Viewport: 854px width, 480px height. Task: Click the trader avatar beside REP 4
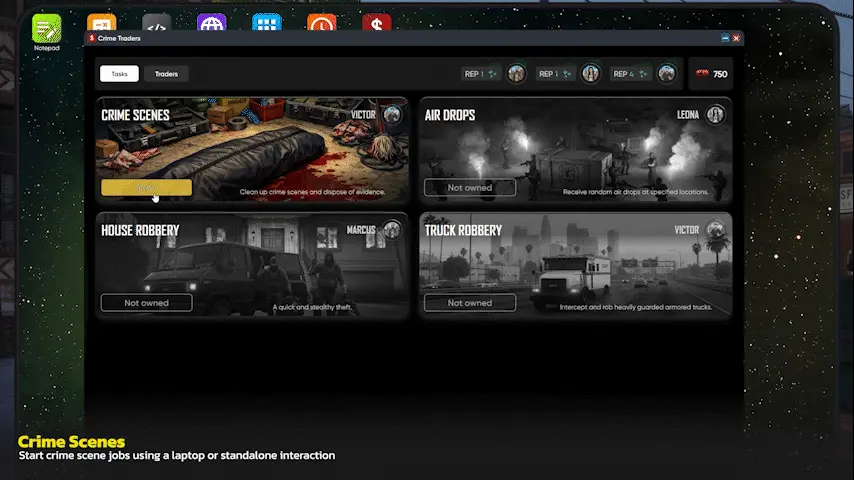666,73
